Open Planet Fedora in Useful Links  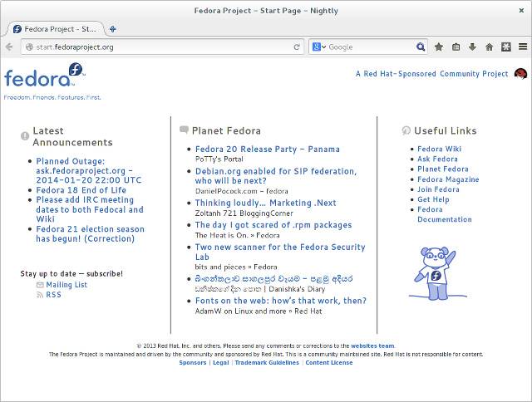tap(443, 169)
